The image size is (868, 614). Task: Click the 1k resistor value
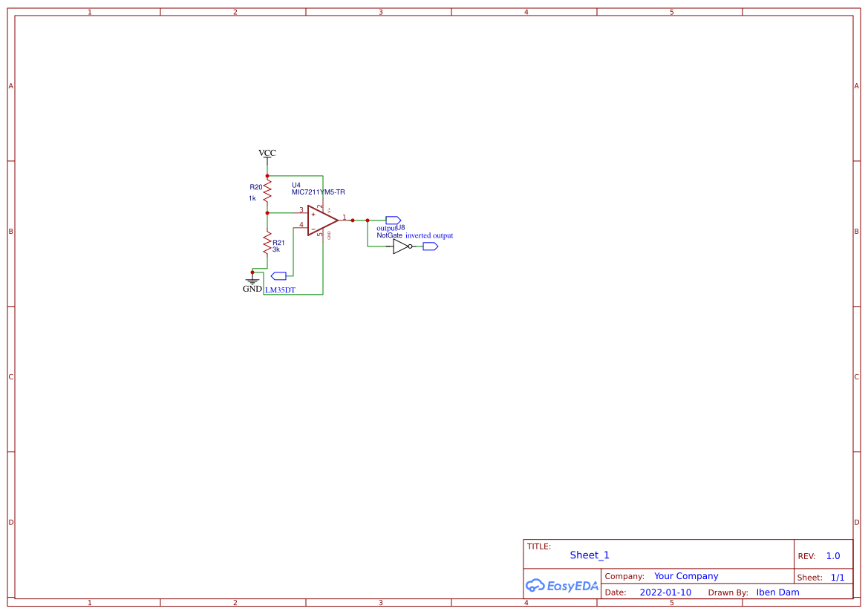[252, 198]
